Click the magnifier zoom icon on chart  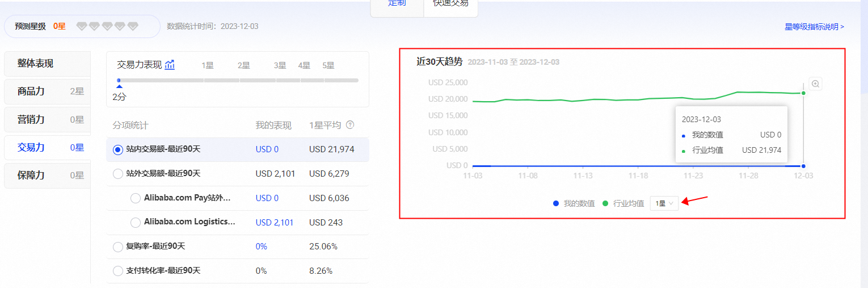815,84
